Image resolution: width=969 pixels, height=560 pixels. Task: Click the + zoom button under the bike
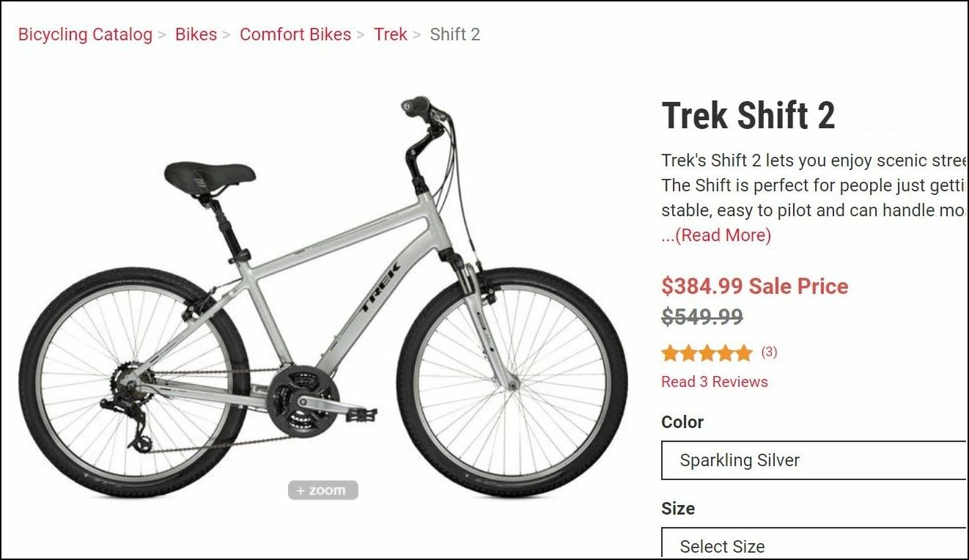[x=323, y=490]
